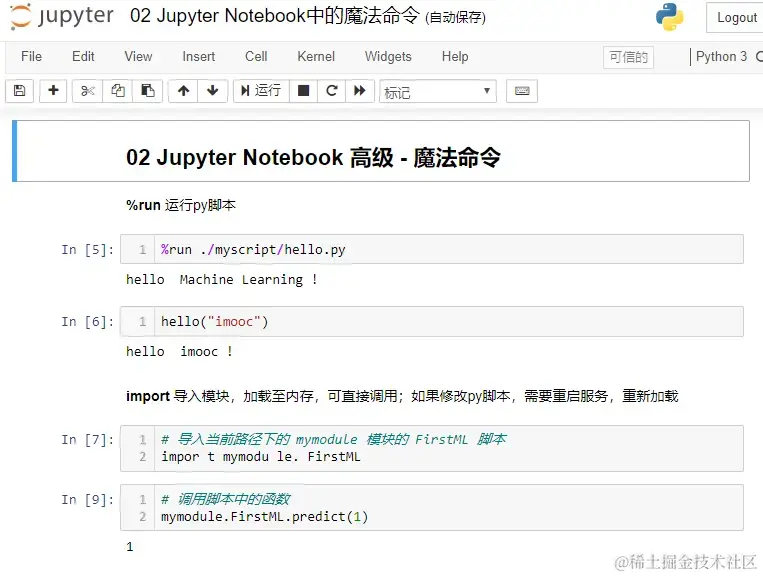Restart the kernel with the circular arrow
This screenshot has width=763, height=577.
pyautogui.click(x=332, y=91)
